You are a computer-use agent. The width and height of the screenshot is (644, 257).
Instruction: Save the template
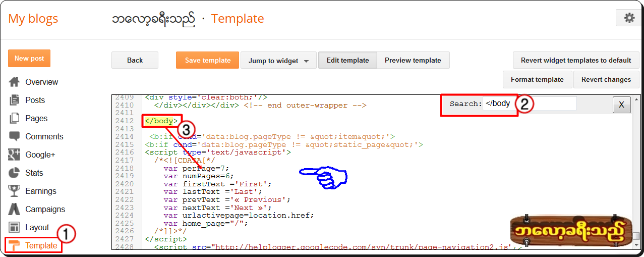point(208,60)
